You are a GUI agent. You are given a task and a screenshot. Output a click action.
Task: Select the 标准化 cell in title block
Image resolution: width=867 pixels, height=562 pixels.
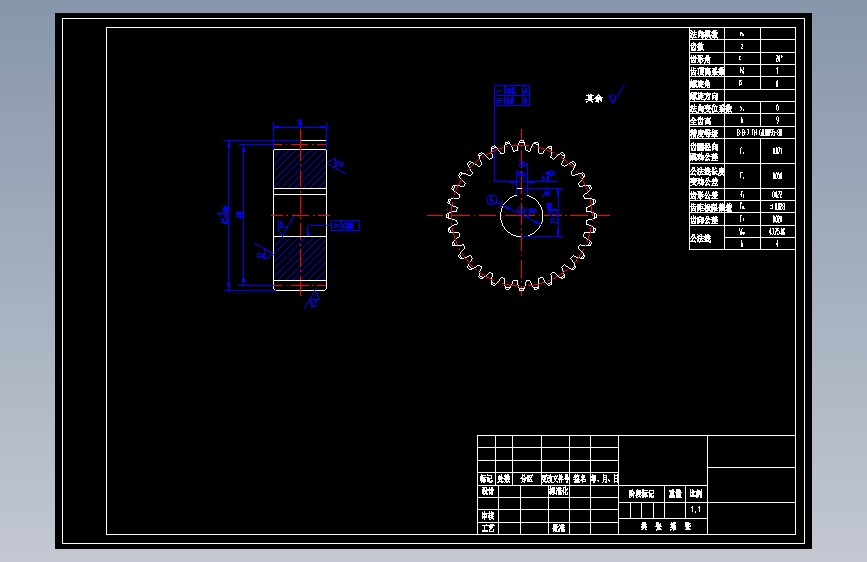(558, 491)
